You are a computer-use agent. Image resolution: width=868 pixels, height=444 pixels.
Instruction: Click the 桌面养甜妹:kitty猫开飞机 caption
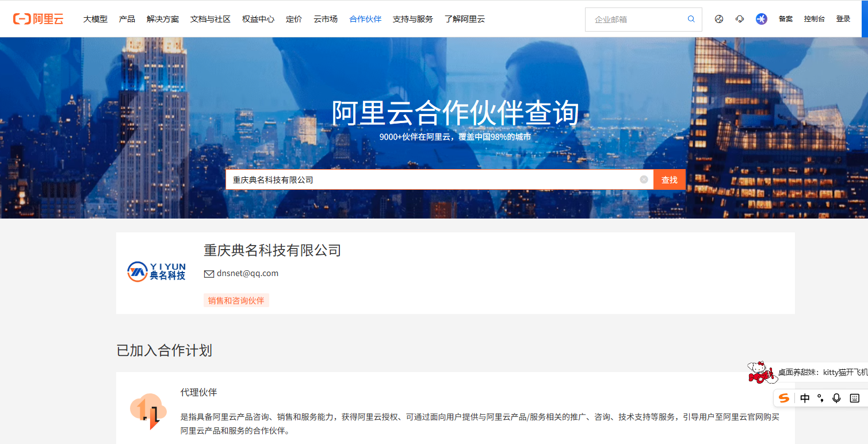tap(823, 372)
